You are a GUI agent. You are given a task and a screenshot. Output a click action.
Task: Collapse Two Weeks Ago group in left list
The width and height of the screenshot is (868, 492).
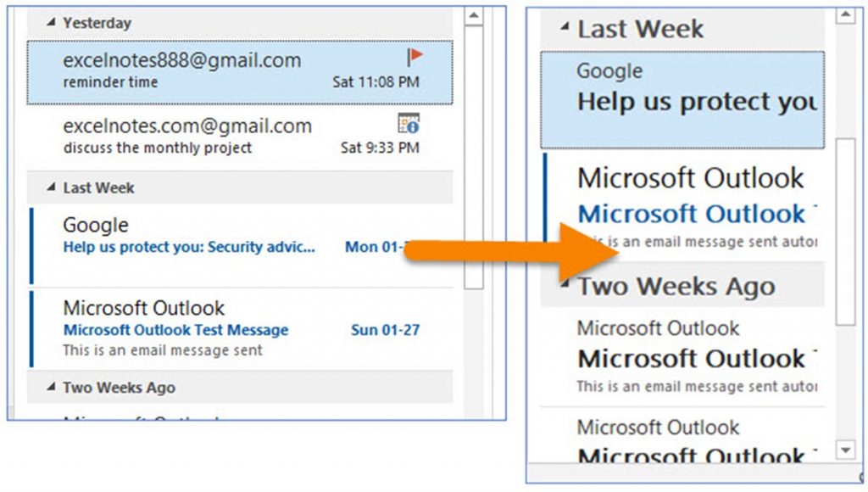[52, 388]
